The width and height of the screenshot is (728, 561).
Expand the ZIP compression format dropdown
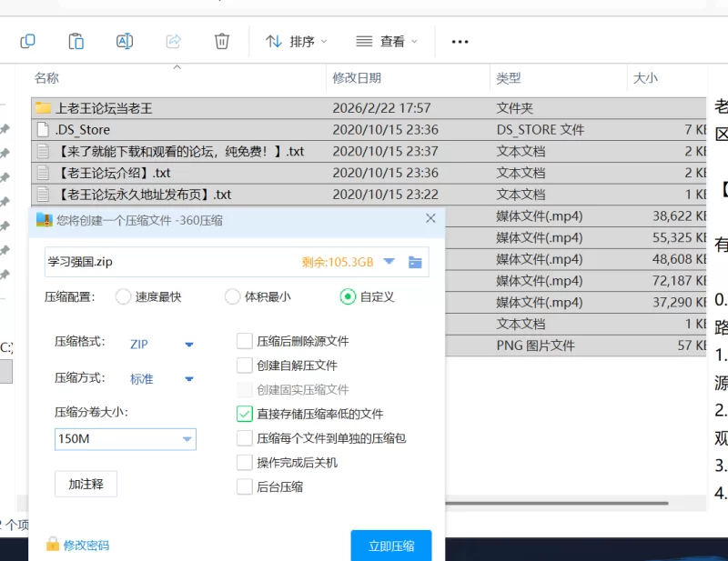[189, 344]
